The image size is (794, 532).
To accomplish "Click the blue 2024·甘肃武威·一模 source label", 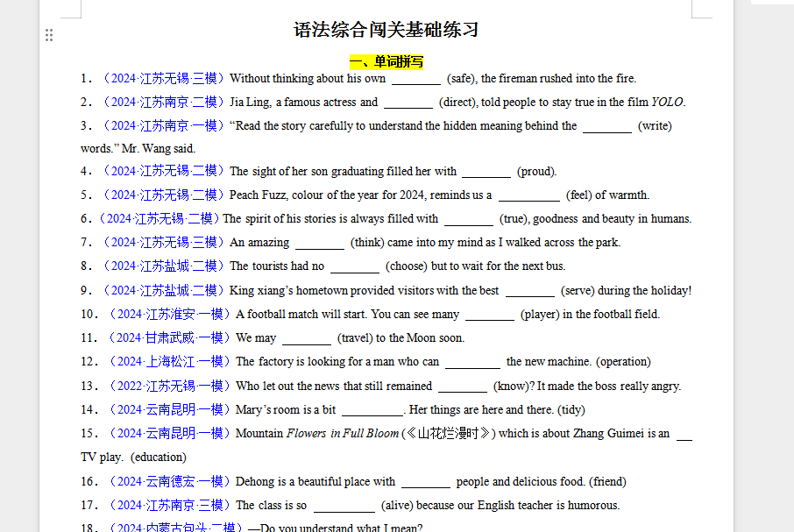I will [169, 338].
